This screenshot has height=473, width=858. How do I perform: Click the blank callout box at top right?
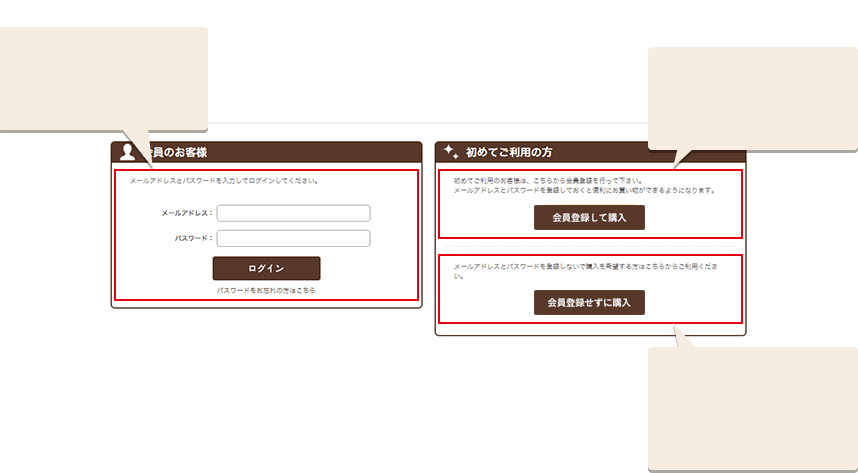point(752,98)
